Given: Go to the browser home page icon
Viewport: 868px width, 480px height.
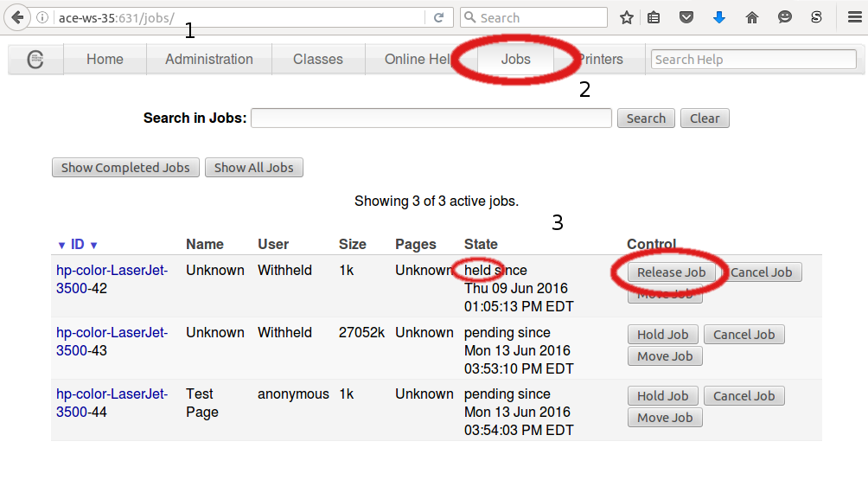Looking at the screenshot, I should pos(751,17).
